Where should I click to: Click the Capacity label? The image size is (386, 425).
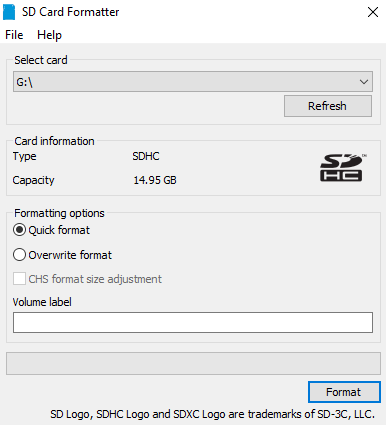point(33,180)
